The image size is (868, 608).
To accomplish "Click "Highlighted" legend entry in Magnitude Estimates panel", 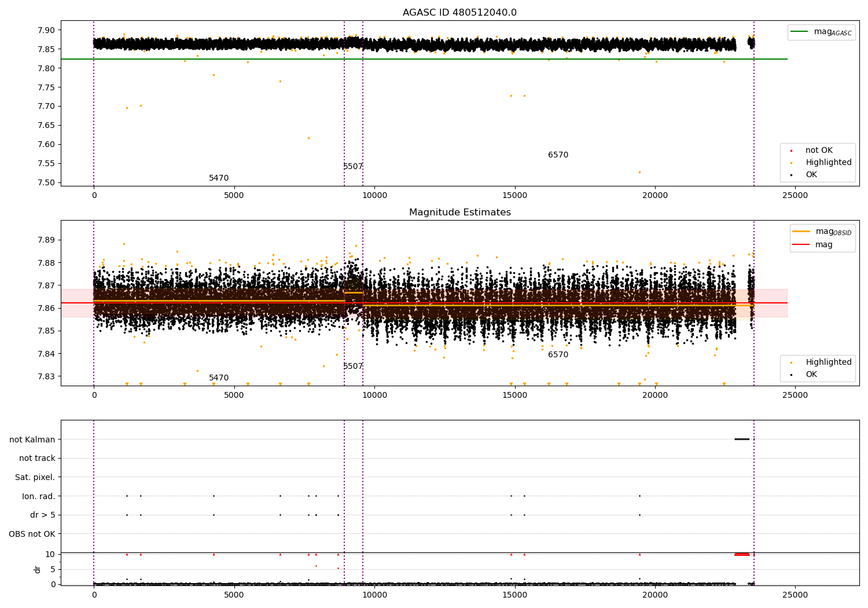I will [821, 362].
